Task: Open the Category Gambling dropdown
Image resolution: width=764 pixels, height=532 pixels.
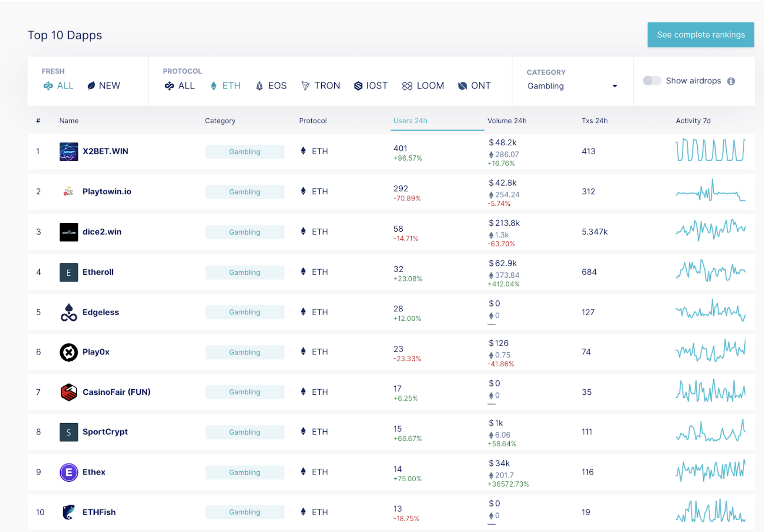Action: [572, 86]
